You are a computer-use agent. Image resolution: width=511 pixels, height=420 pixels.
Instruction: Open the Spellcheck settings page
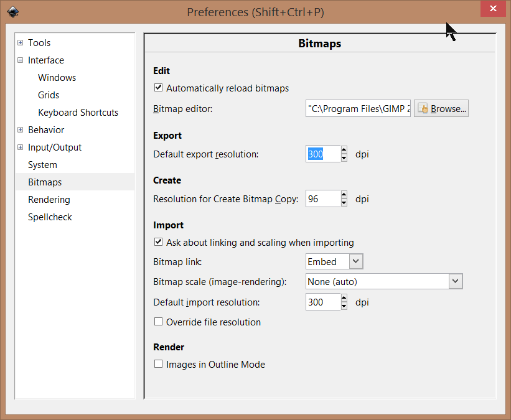point(50,217)
